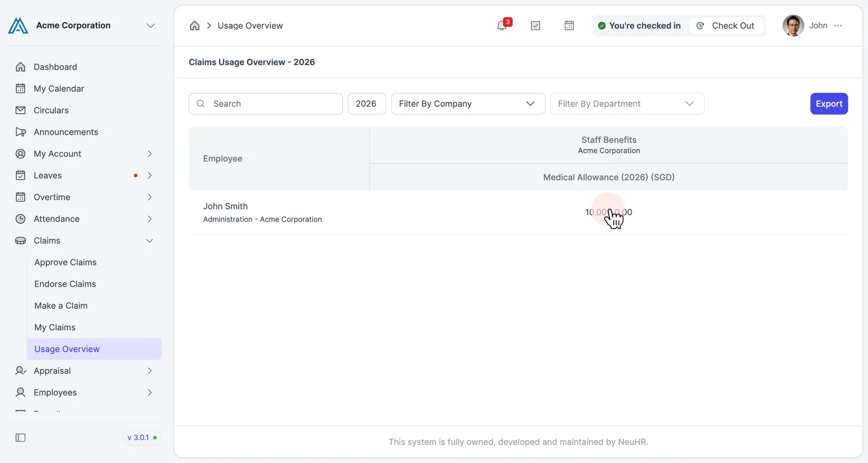
Task: Click the John Smith employee name
Action: tap(225, 206)
